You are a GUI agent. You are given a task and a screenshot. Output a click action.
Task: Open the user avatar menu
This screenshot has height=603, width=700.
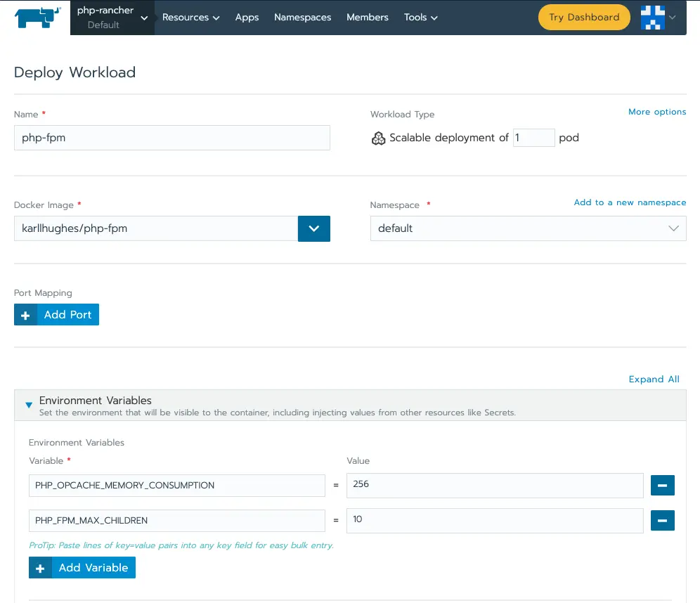[x=653, y=18]
